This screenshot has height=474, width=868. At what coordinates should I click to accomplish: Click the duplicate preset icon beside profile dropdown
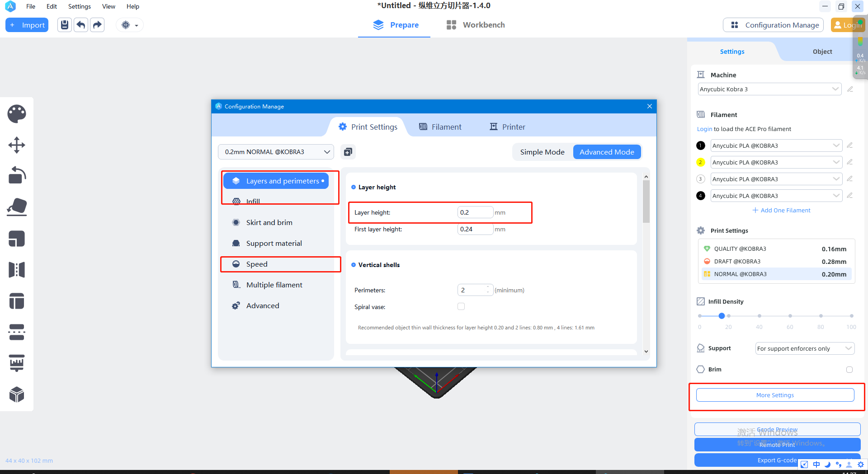(x=348, y=152)
